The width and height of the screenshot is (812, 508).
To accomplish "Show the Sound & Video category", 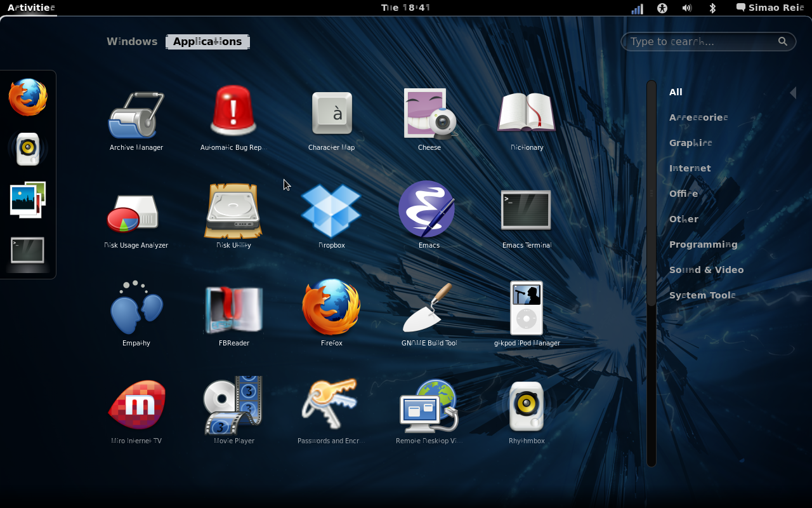I will click(706, 270).
